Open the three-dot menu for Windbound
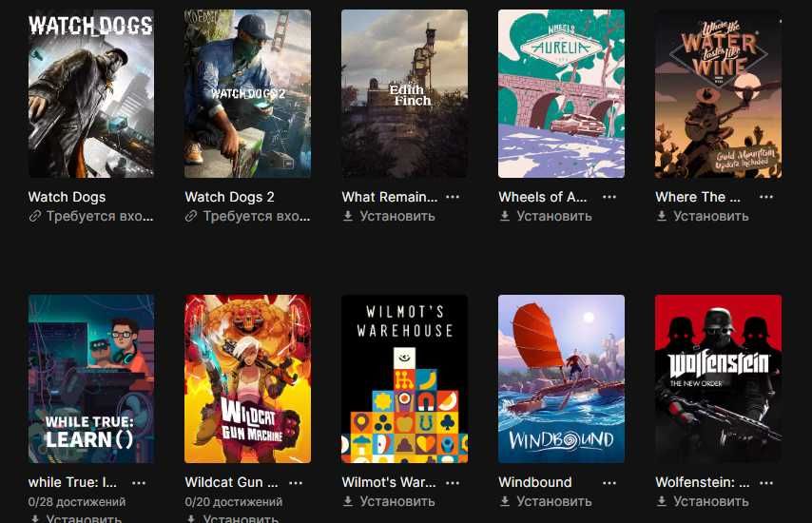The image size is (812, 523). [609, 483]
